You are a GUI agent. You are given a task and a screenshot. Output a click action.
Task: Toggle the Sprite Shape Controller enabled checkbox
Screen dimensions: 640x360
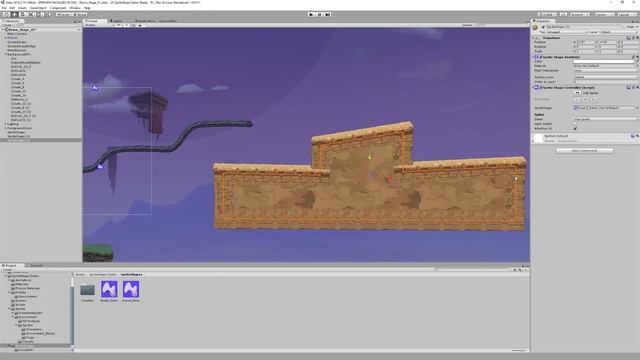click(541, 87)
